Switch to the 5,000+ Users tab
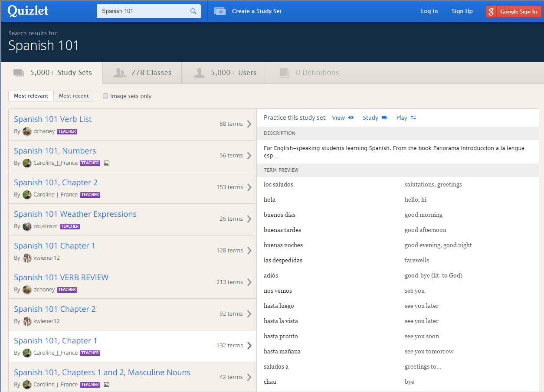The height and width of the screenshot is (392, 544). (x=225, y=73)
